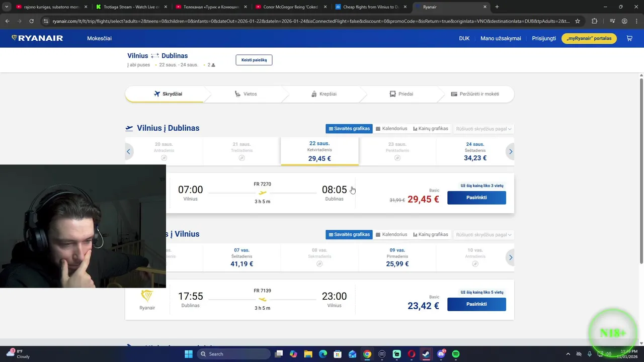Open Discord from taskbar
Image resolution: width=644 pixels, height=362 pixels.
pos(441,354)
